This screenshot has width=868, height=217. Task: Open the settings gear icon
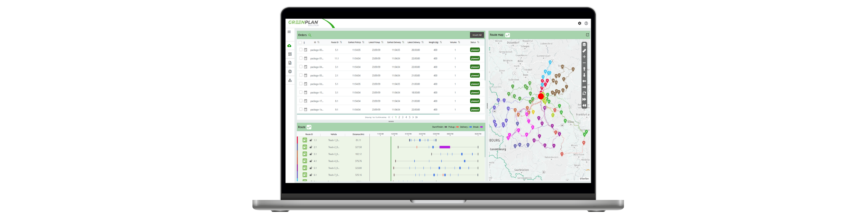[580, 23]
